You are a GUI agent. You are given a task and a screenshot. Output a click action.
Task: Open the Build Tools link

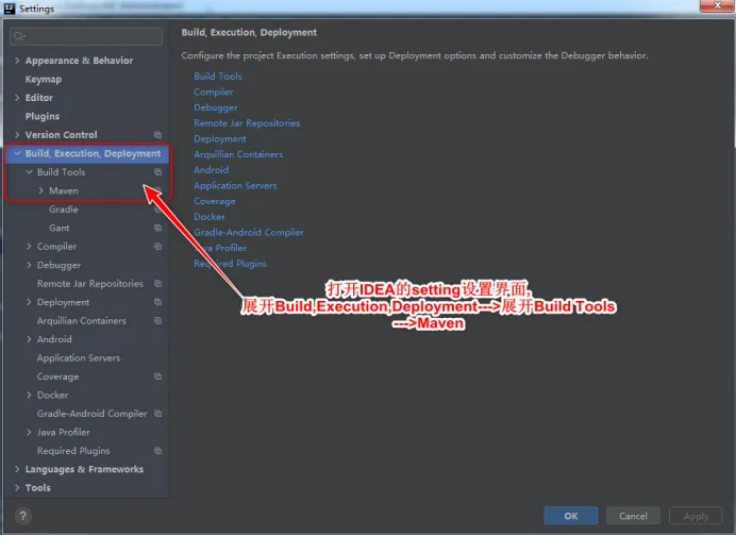[218, 76]
